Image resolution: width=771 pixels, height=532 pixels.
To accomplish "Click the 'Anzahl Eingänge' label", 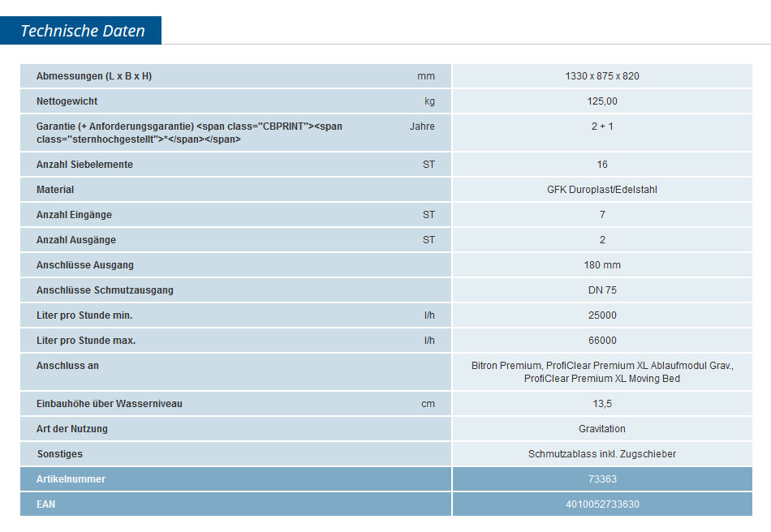I will click(x=74, y=215).
